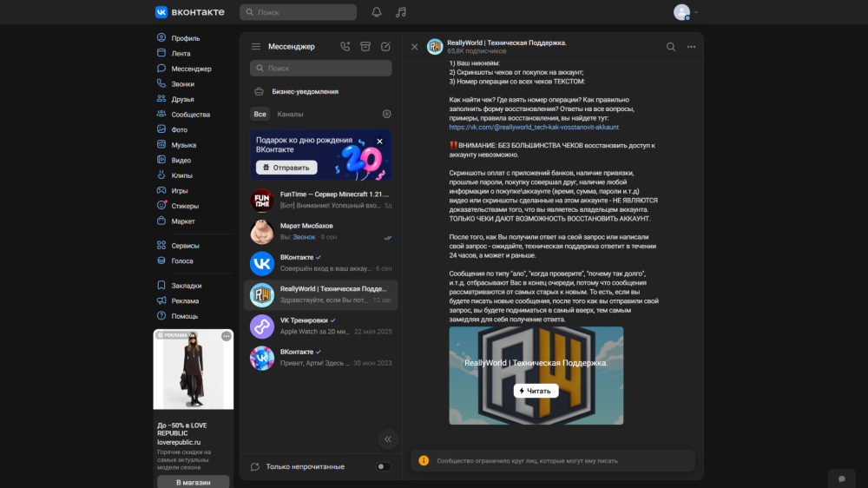The image size is (868, 488).
Task: Click the Читать article button
Action: (x=536, y=391)
